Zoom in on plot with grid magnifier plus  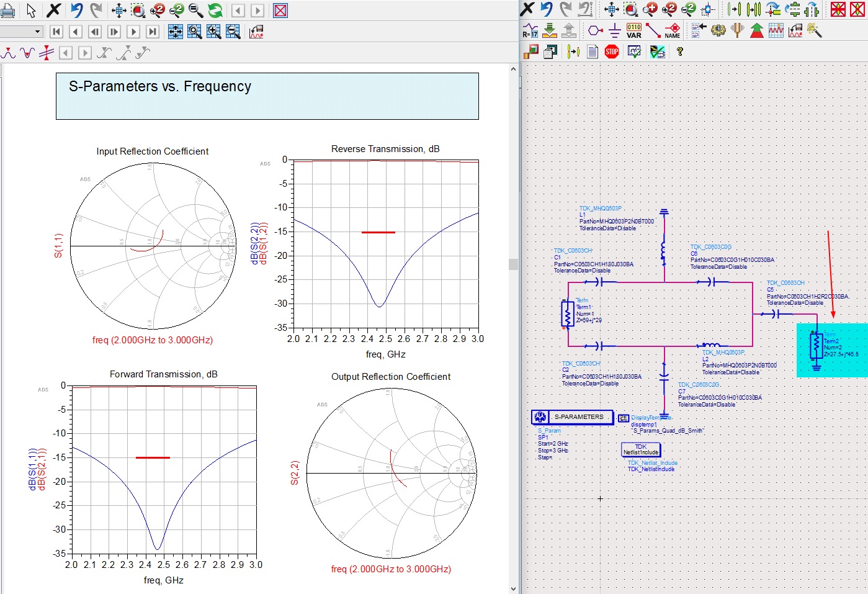[214, 32]
